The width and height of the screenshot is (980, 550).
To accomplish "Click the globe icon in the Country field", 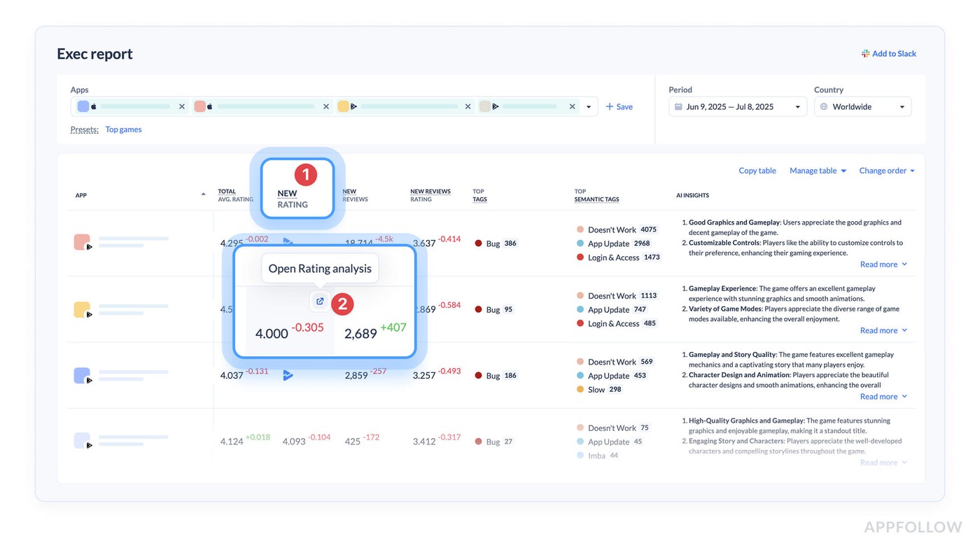I will pyautogui.click(x=824, y=107).
